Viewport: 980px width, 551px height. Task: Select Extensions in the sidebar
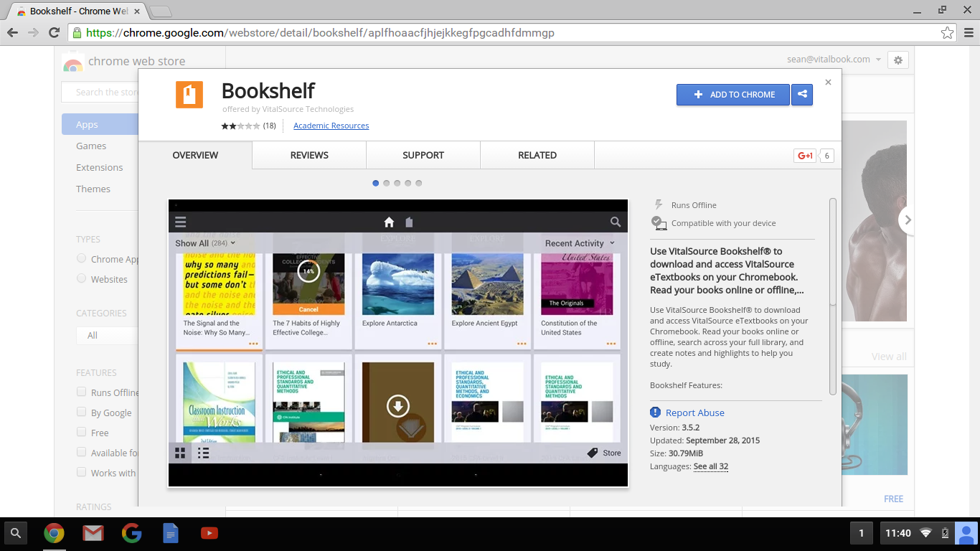(100, 167)
